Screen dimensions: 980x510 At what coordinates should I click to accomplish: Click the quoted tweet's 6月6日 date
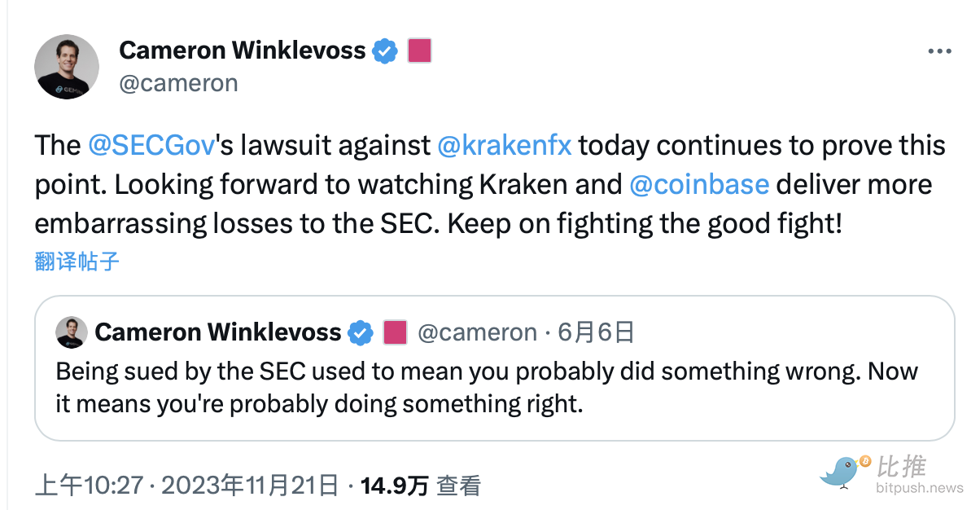pos(596,332)
